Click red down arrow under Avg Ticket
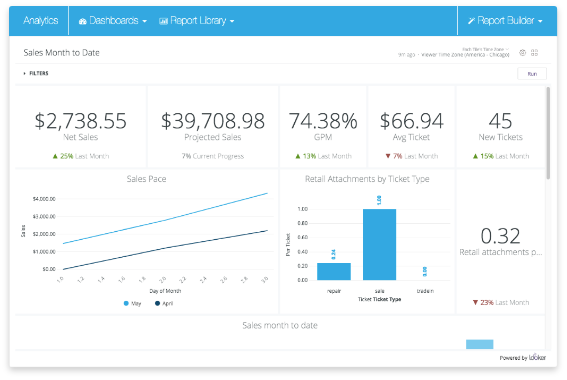 pyautogui.click(x=388, y=156)
